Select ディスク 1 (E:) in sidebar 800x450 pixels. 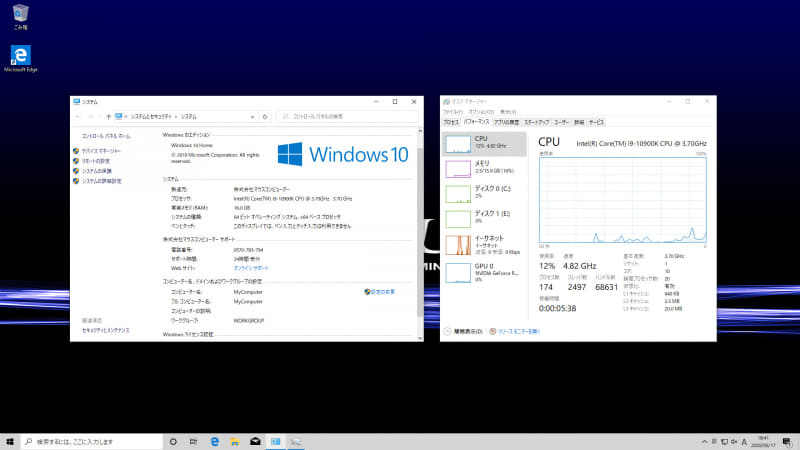[x=484, y=218]
